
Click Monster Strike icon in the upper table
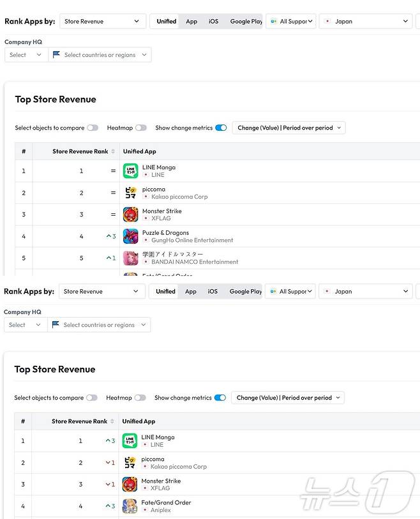pyautogui.click(x=130, y=214)
